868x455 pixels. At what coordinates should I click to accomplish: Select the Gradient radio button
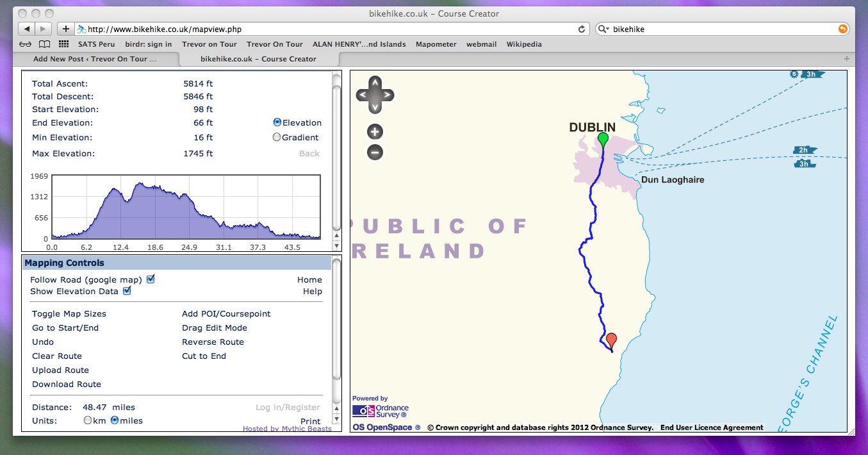pyautogui.click(x=277, y=137)
